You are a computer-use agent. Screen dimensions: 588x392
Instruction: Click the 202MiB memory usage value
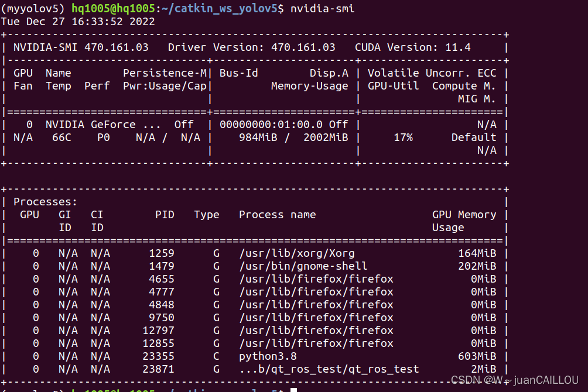click(477, 266)
